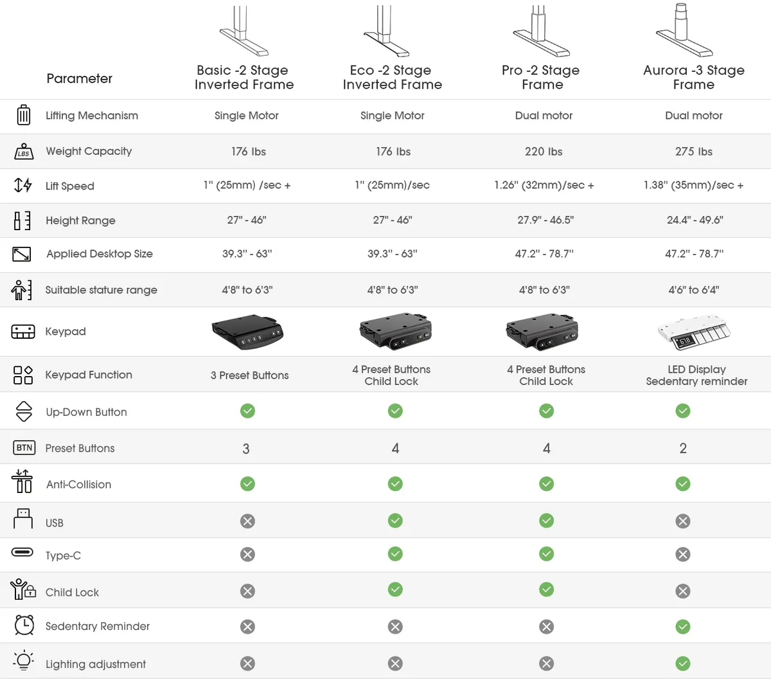
Task: Click the Applied Desktop Size icon
Action: (x=22, y=254)
